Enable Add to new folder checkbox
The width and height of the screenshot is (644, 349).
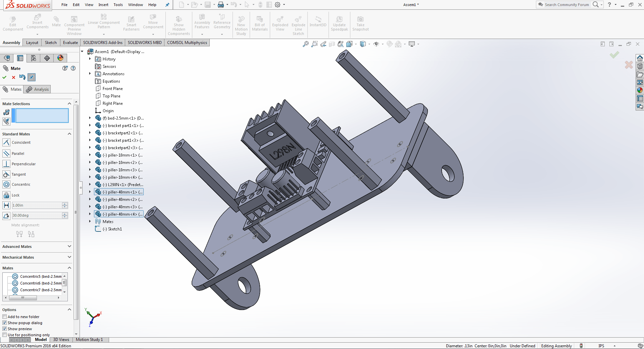pyautogui.click(x=5, y=317)
